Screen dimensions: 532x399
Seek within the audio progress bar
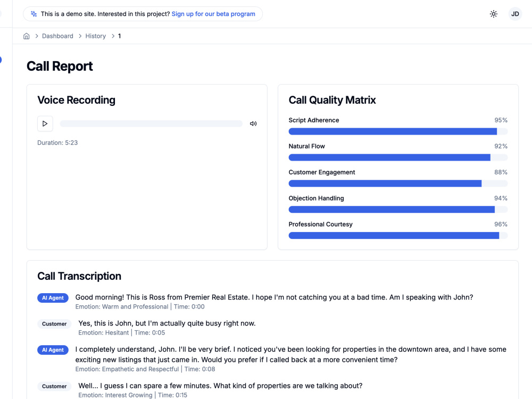pyautogui.click(x=151, y=123)
